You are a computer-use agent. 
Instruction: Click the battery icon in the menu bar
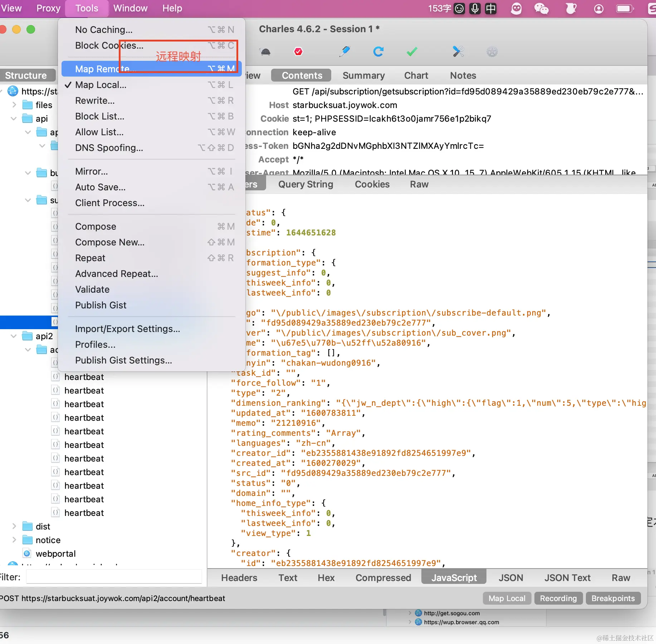[x=625, y=8]
